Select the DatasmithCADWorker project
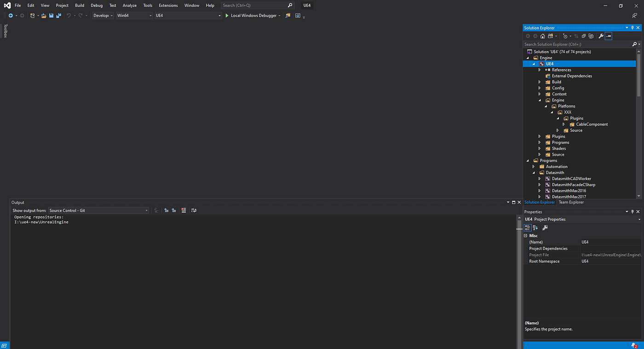This screenshot has width=644, height=349. 571,179
